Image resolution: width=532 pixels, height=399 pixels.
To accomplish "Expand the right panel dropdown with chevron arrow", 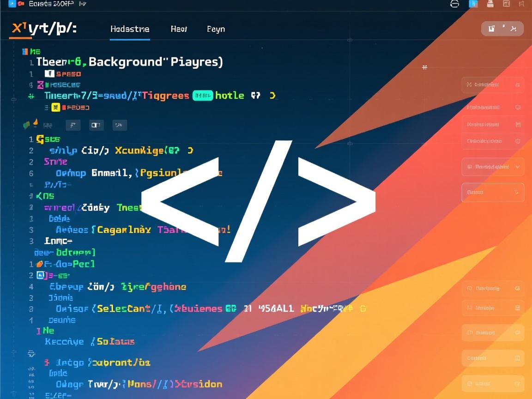I will (x=493, y=167).
